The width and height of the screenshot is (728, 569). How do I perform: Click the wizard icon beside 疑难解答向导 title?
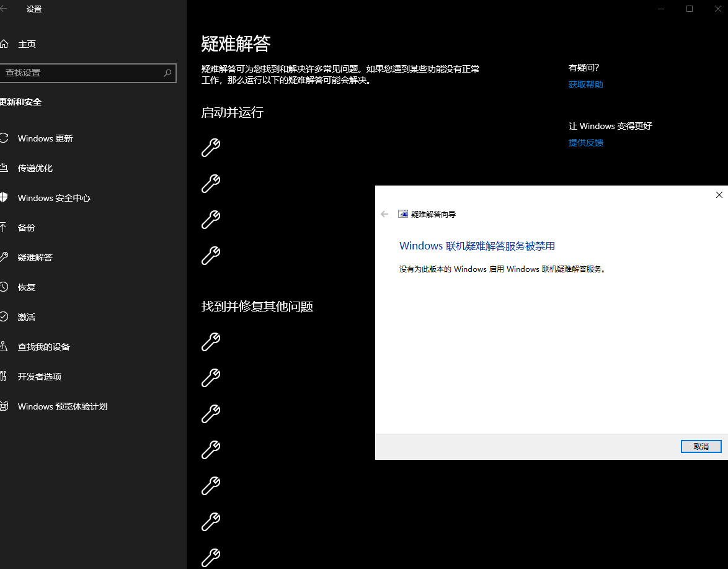pos(403,214)
